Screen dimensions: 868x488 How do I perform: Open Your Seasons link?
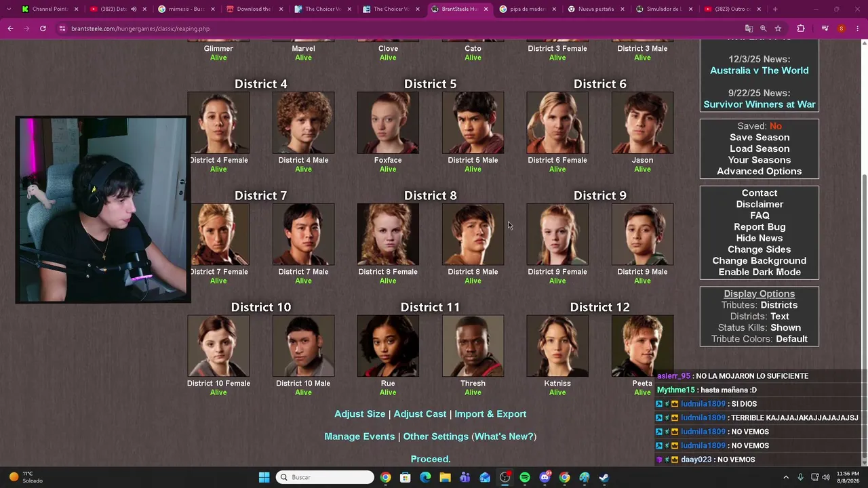[x=759, y=160]
